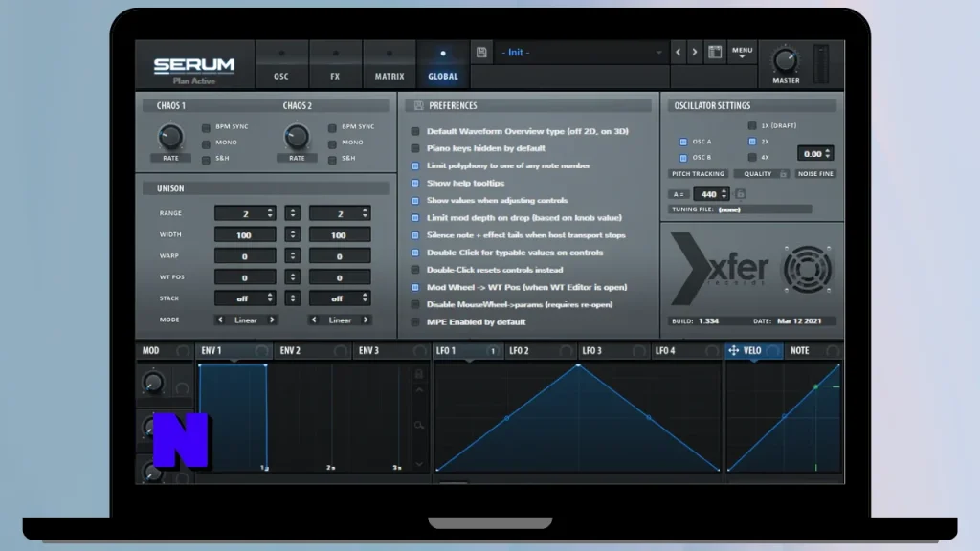The width and height of the screenshot is (980, 551).
Task: Click the LFO 1 triangle peak point
Action: [x=578, y=365]
